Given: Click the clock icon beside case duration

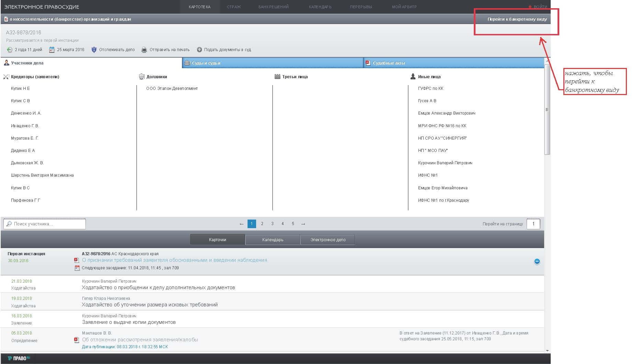Looking at the screenshot, I should click(10, 50).
